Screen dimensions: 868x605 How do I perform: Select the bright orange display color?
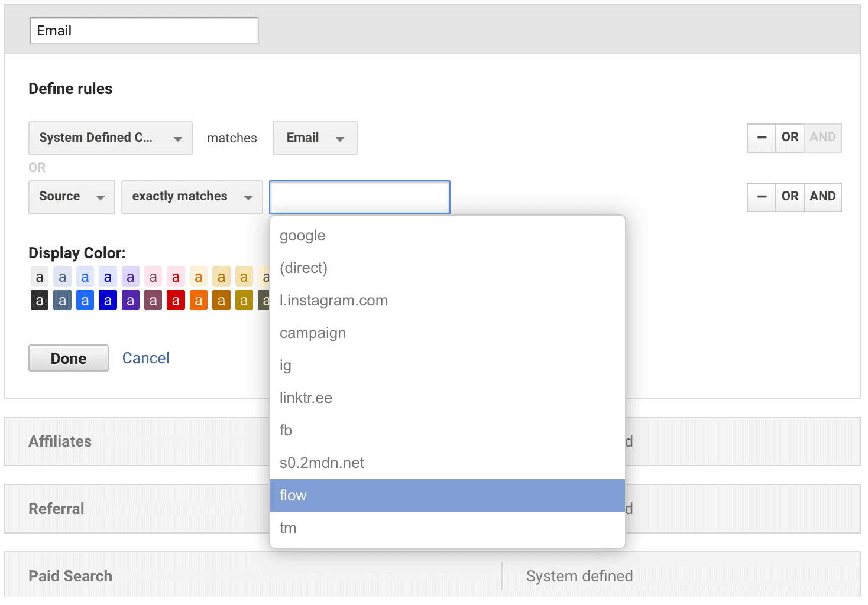click(199, 301)
